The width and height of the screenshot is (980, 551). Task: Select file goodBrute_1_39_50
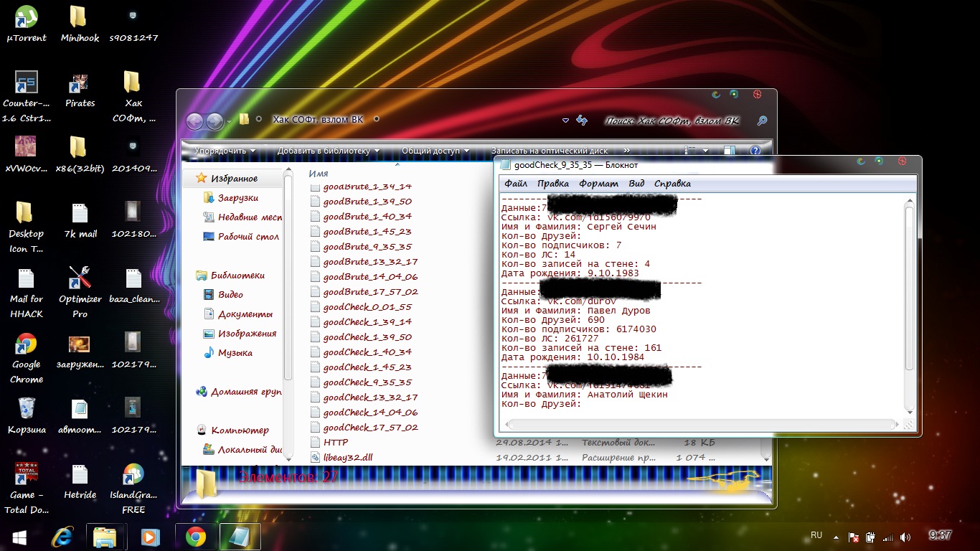point(362,202)
